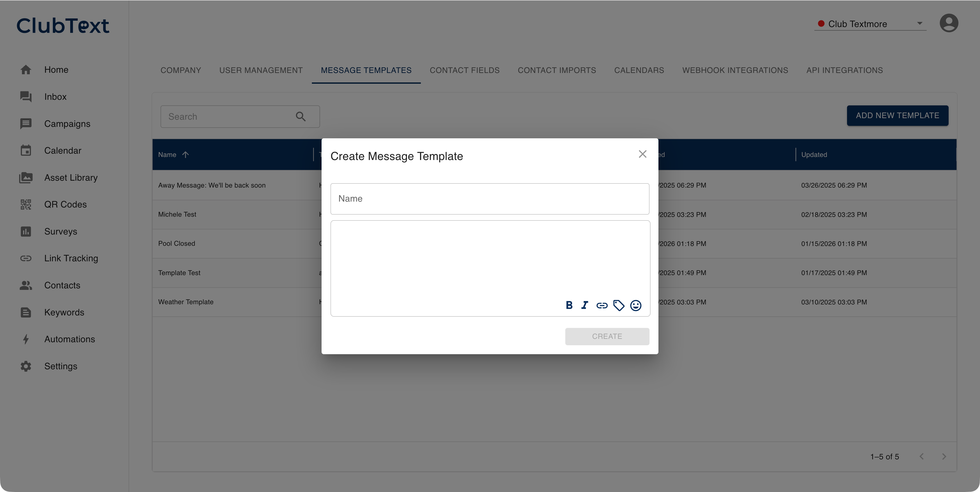Click the ClubText logo
980x492 pixels.
pyautogui.click(x=63, y=26)
